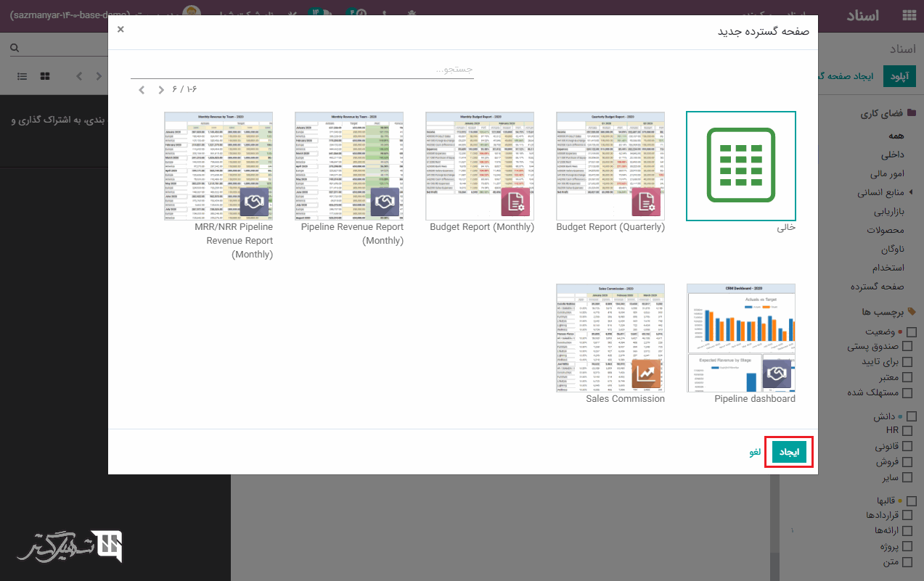
Task: Close the صفحه گسترده جدید dialog
Action: [120, 29]
